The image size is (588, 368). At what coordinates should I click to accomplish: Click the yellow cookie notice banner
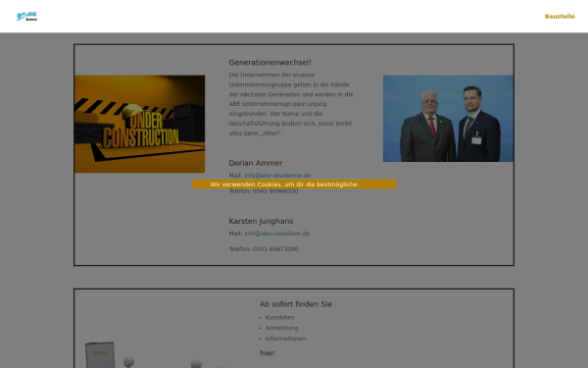tap(294, 184)
